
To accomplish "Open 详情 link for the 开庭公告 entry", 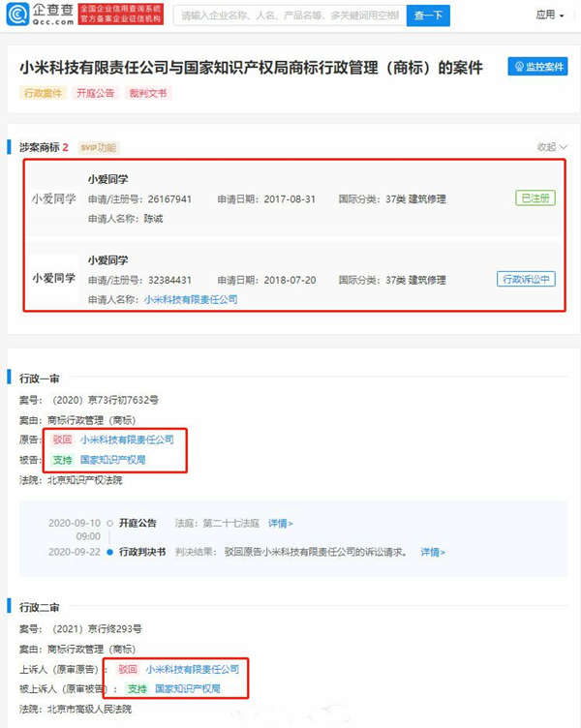I will 281,523.
